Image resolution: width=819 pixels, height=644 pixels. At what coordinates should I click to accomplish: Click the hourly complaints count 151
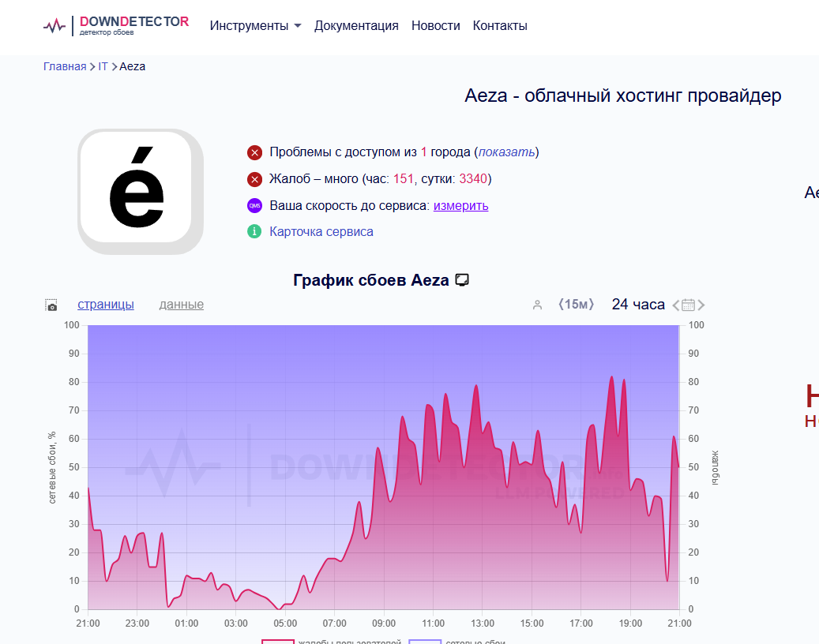[x=404, y=179]
